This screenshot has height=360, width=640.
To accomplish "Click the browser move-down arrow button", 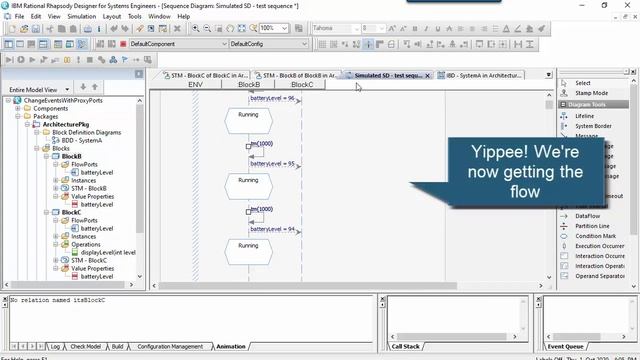I will pyautogui.click(x=83, y=87).
